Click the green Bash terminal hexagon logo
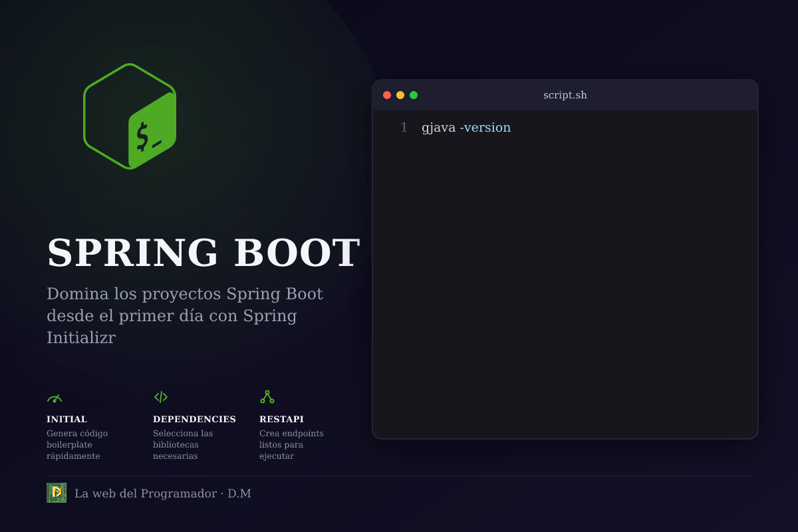Screen dimensions: 798x532 tap(130, 116)
